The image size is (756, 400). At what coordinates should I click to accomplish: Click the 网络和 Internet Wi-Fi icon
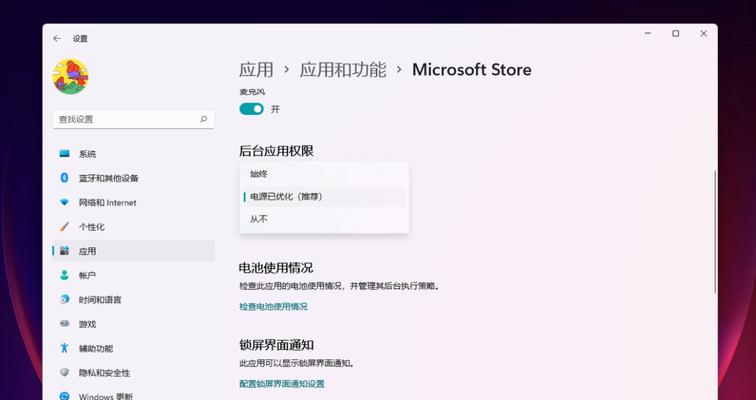pyautogui.click(x=64, y=202)
